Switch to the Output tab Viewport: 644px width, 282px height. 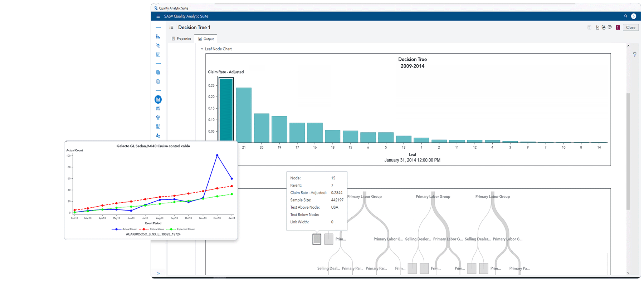click(206, 39)
